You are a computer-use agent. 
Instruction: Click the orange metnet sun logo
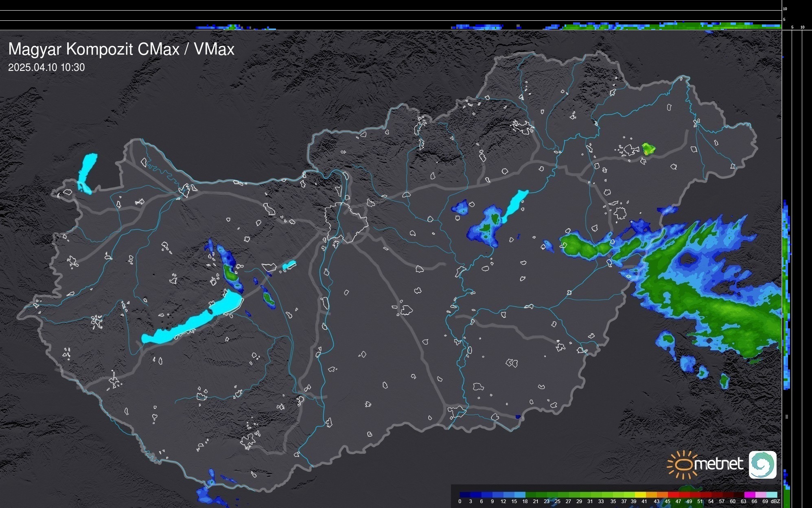point(683,464)
